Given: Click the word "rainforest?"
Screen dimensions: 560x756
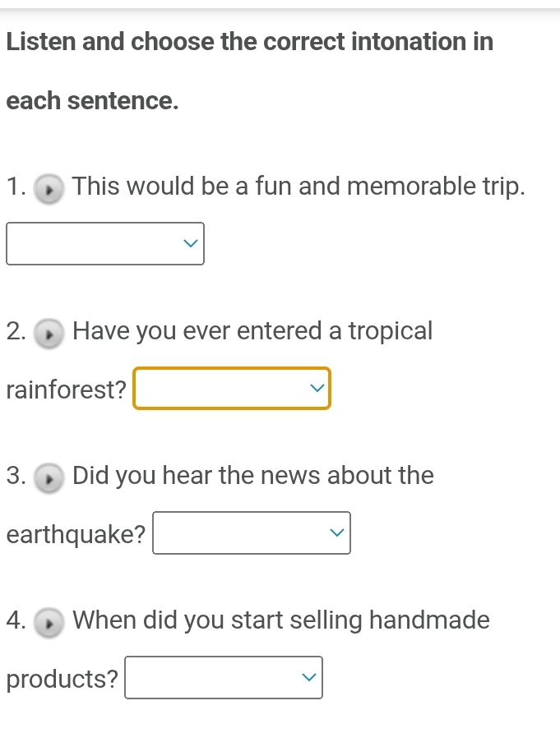Looking at the screenshot, I should pos(66,390).
